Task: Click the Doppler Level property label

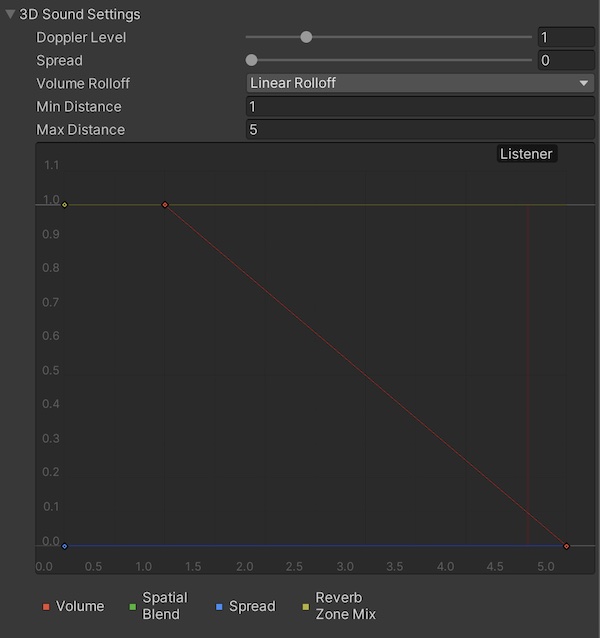Action: click(x=81, y=37)
